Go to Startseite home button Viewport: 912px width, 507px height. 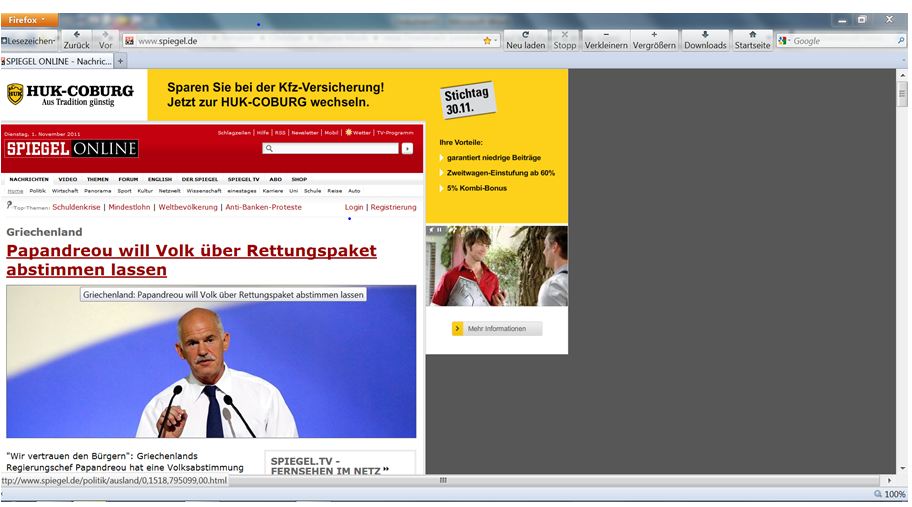[x=752, y=40]
